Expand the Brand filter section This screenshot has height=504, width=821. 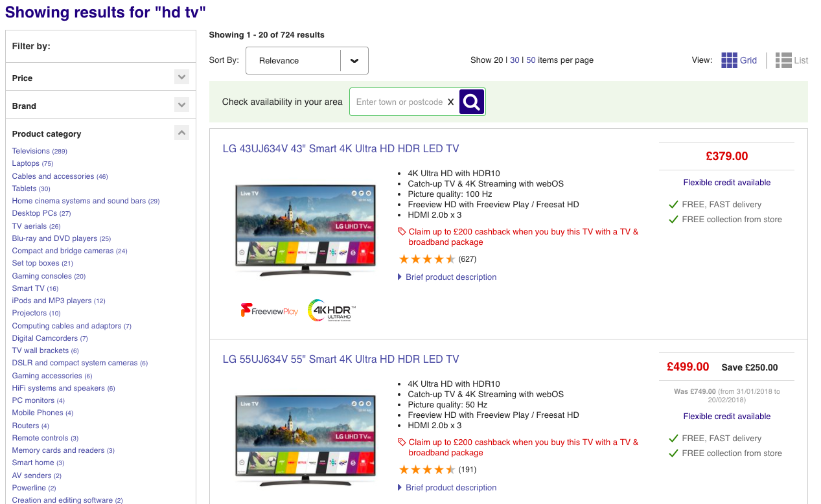tap(181, 105)
